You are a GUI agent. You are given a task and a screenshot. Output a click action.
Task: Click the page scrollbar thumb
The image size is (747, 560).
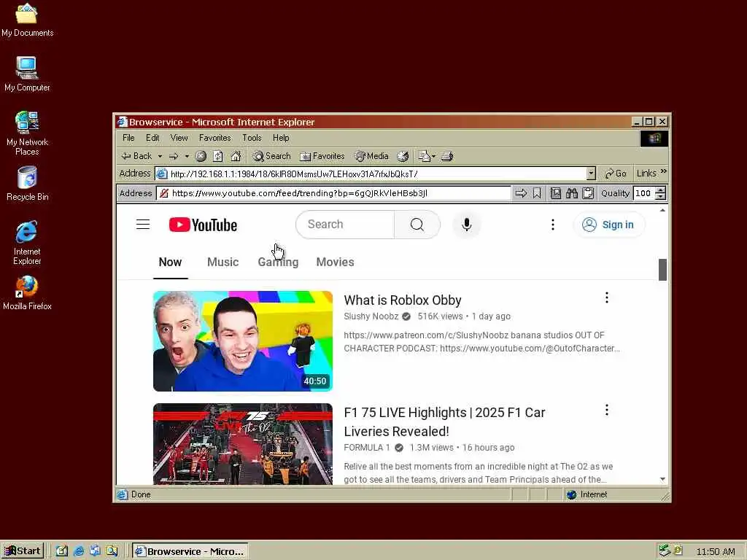coord(662,270)
